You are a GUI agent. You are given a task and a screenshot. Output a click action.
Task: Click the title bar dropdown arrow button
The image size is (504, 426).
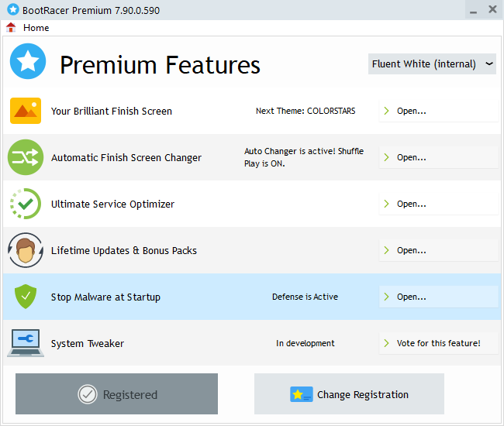[x=472, y=10]
